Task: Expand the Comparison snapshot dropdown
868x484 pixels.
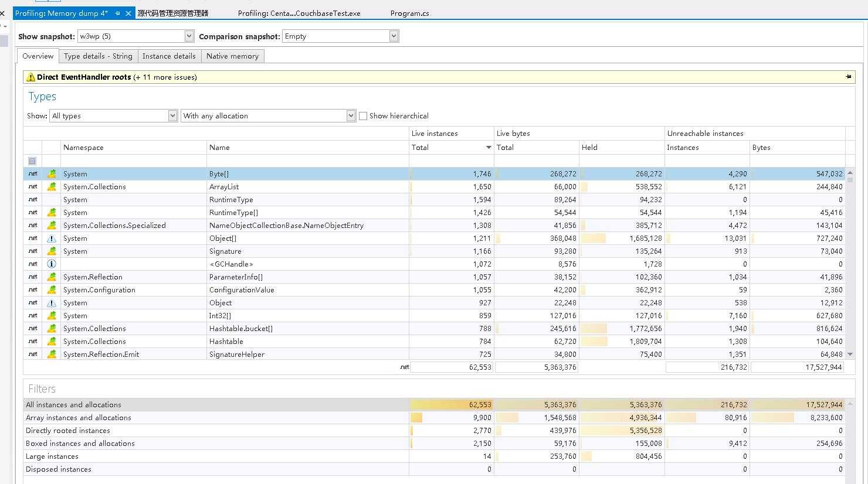Action: pos(394,36)
